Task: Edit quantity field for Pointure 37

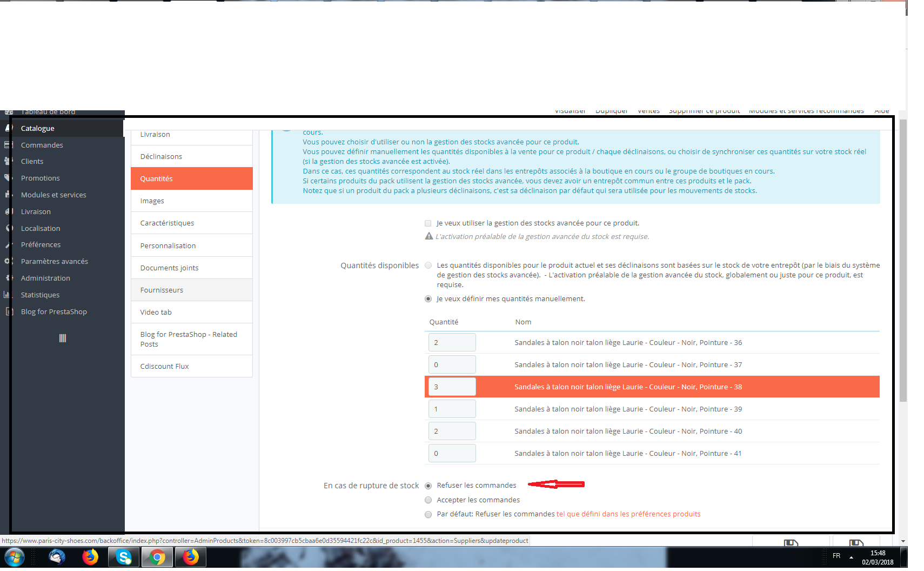Action: 452,364
